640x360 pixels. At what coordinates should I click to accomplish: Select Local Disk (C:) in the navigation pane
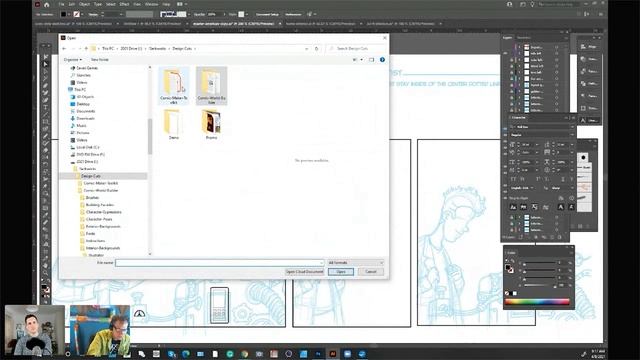tap(88, 147)
